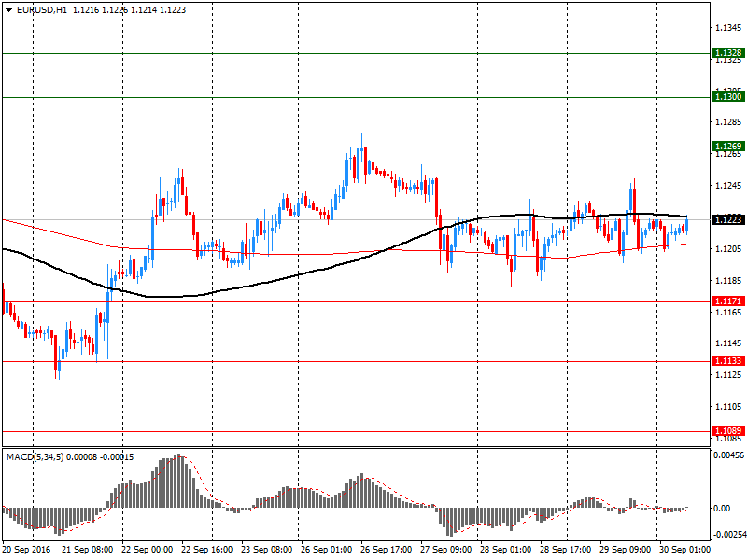Select the 26 Sep 17:00 time label
Viewport: 747px width, 560px height.
point(386,550)
